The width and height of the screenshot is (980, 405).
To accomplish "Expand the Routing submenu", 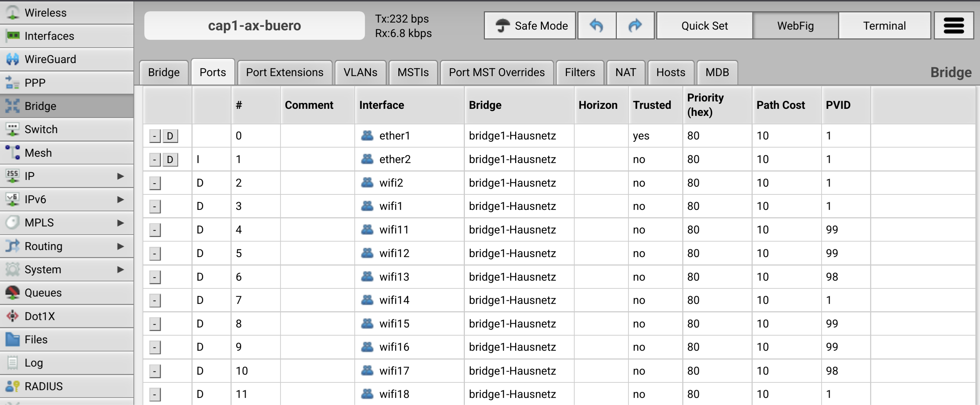I will (67, 246).
